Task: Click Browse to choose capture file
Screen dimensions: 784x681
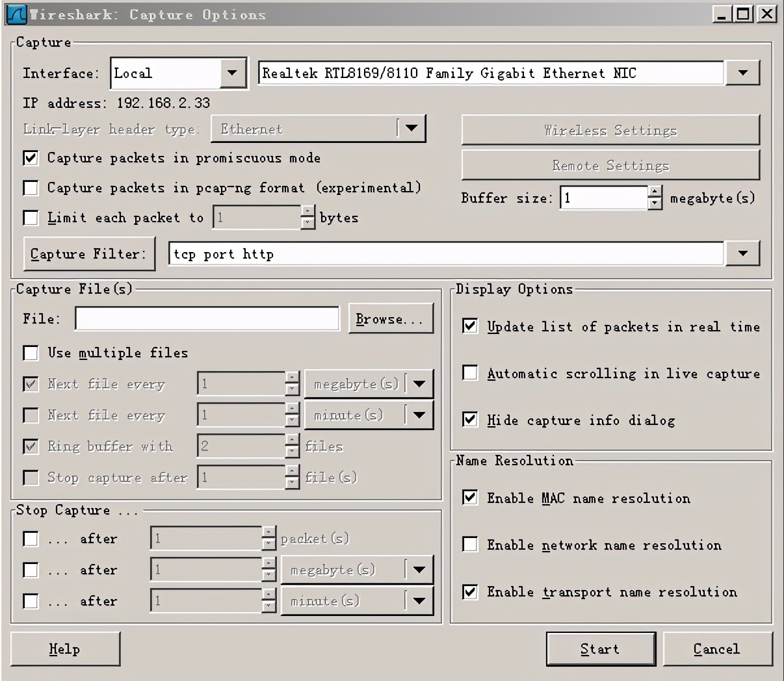Action: click(x=390, y=319)
